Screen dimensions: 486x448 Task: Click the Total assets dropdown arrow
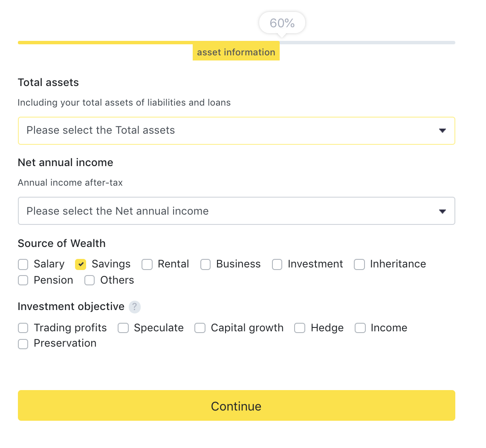(x=442, y=131)
